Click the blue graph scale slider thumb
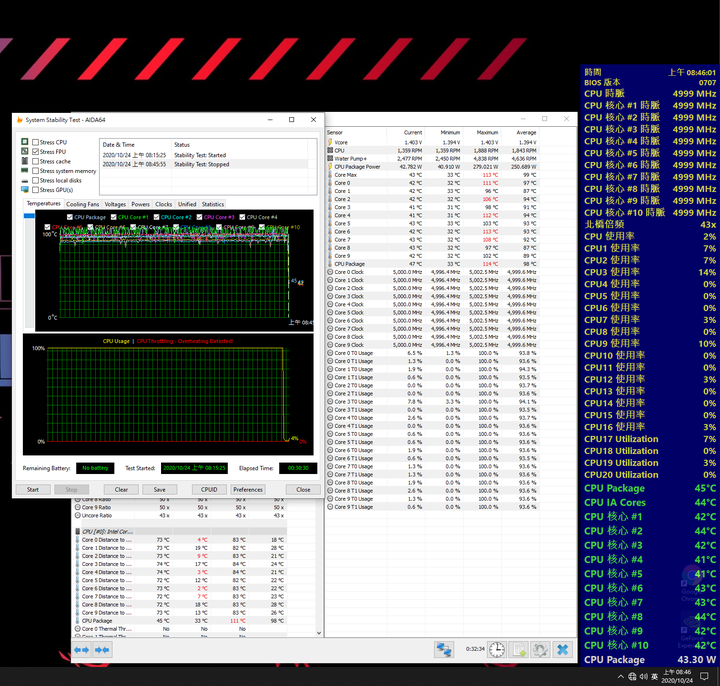Image resolution: width=720 pixels, height=686 pixels. pyautogui.click(x=29, y=215)
